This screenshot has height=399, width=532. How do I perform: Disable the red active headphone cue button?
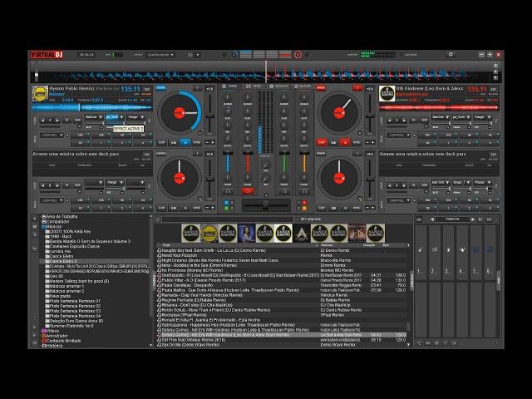tap(248, 191)
